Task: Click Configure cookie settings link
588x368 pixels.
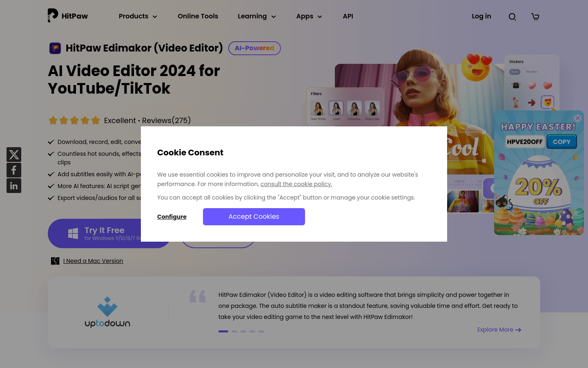Action: (x=172, y=217)
